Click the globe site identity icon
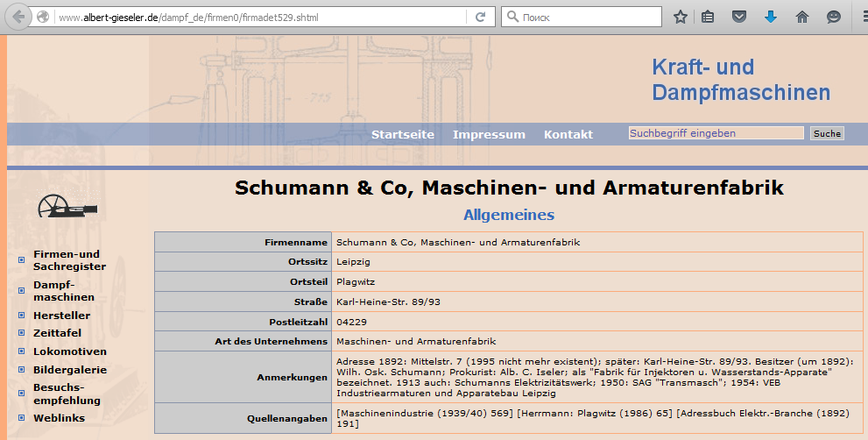 [43, 18]
